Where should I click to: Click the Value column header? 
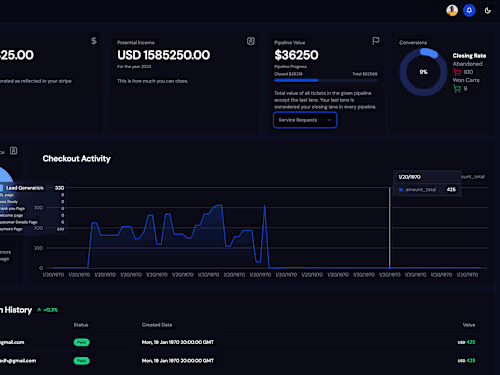[x=469, y=325]
